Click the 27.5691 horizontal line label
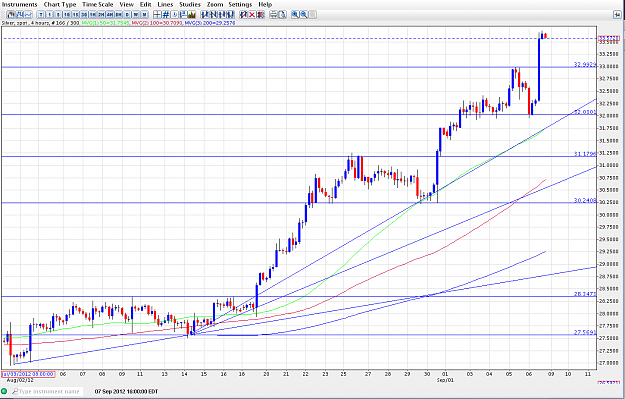 tap(585, 332)
